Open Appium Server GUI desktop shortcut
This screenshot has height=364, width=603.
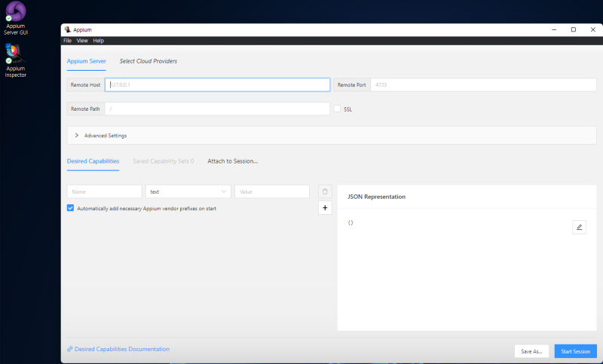(16, 18)
